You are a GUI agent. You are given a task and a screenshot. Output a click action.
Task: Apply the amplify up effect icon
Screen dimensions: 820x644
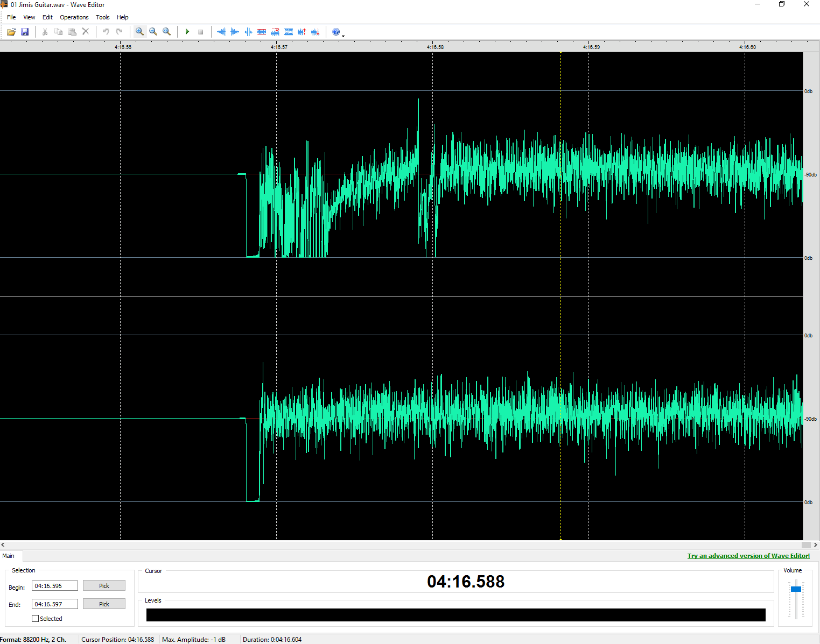[302, 32]
